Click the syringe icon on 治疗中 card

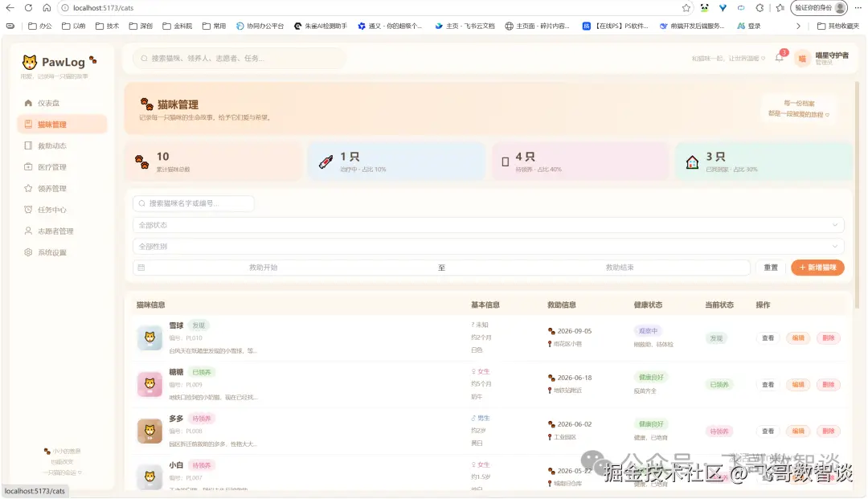pyautogui.click(x=325, y=162)
